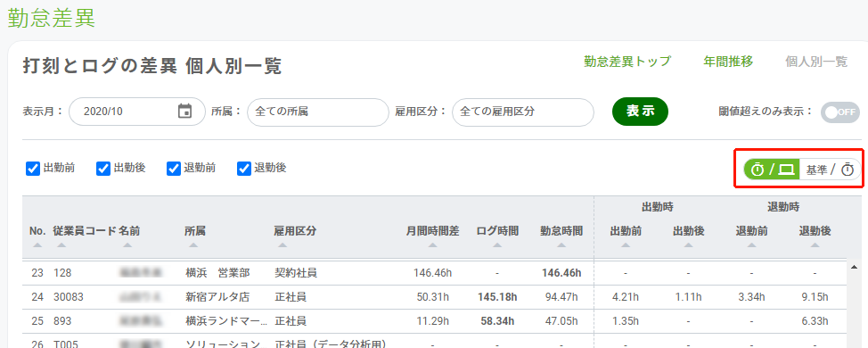This screenshot has height=348, width=868.
Task: Open the 年間推移 link
Action: (728, 62)
